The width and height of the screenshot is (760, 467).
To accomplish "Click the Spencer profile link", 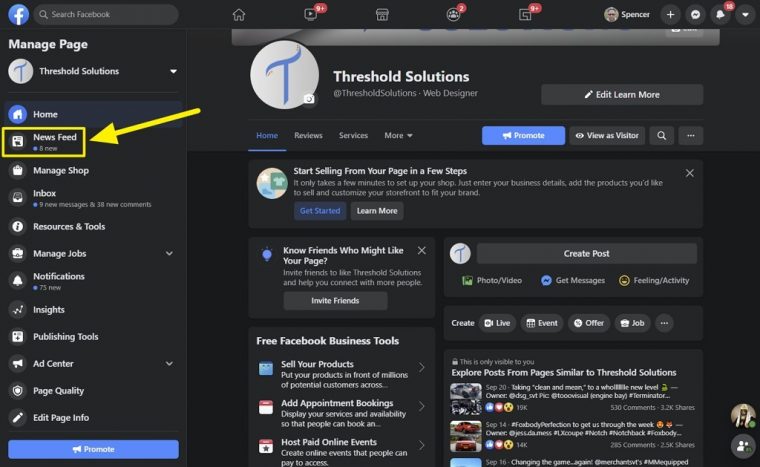I will pos(627,15).
